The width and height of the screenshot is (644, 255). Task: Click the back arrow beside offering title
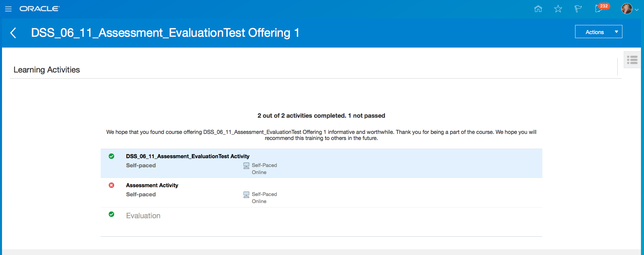click(x=14, y=33)
